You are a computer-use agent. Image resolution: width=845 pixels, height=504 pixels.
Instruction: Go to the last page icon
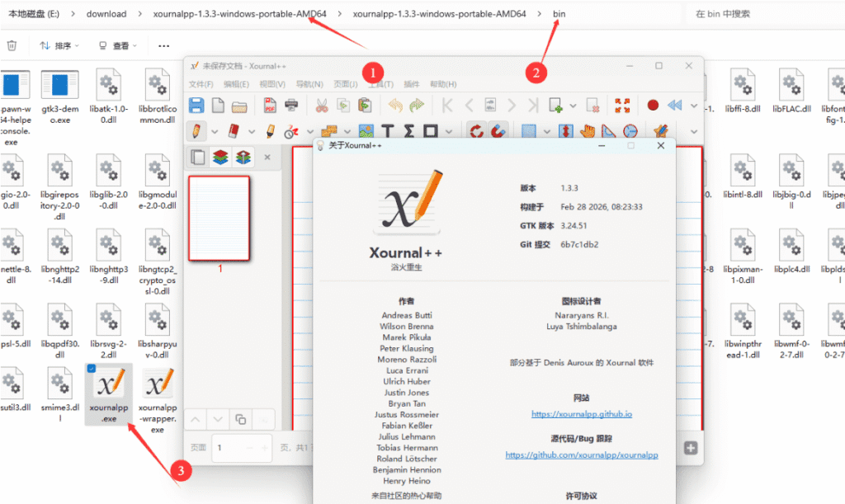533,105
